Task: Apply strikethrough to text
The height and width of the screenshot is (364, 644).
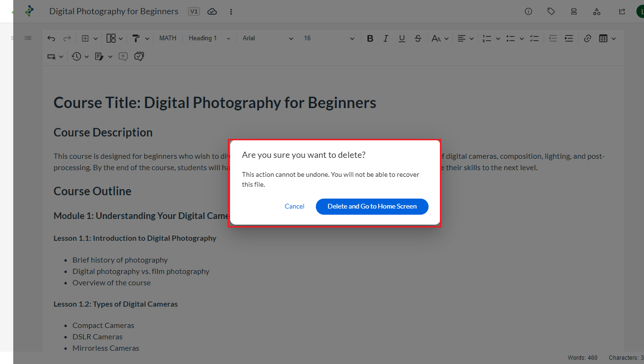Action: [418, 38]
